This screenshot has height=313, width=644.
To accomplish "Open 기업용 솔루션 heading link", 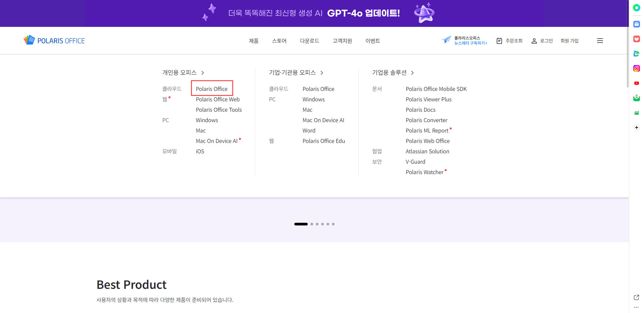I will pyautogui.click(x=389, y=72).
